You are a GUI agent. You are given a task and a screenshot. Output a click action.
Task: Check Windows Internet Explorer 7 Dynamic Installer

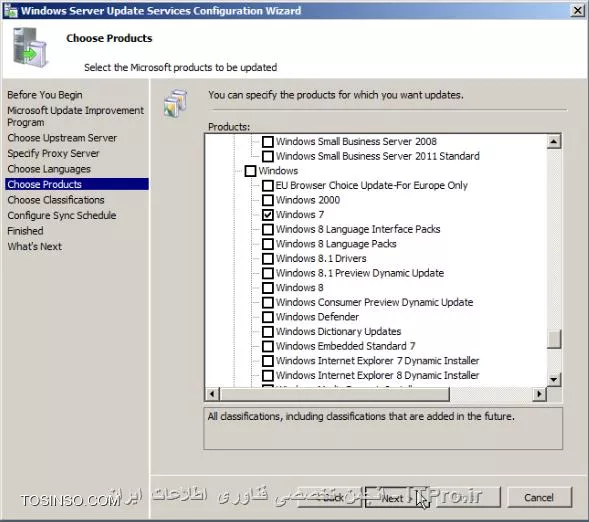click(x=268, y=361)
